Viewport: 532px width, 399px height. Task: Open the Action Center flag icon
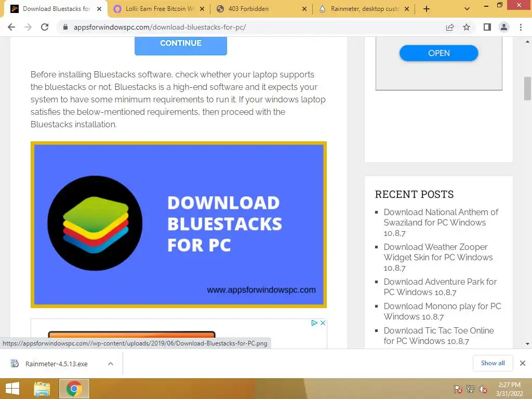pyautogui.click(x=458, y=389)
